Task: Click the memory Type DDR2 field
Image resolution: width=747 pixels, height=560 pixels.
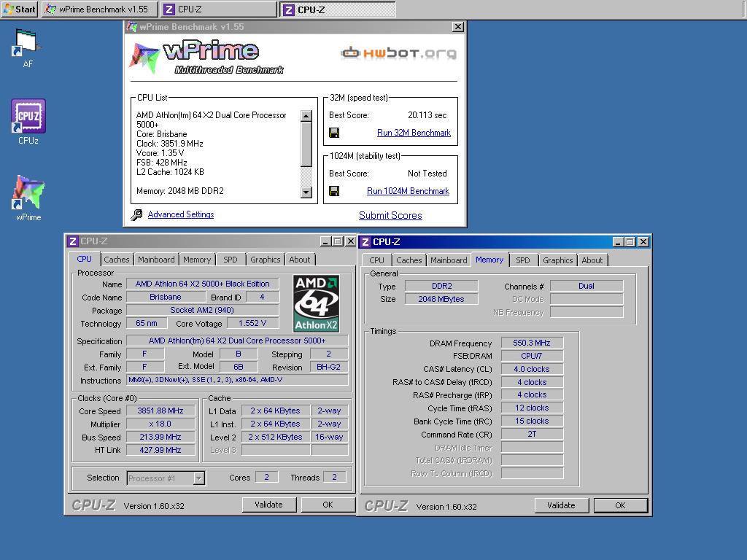Action: click(x=441, y=286)
